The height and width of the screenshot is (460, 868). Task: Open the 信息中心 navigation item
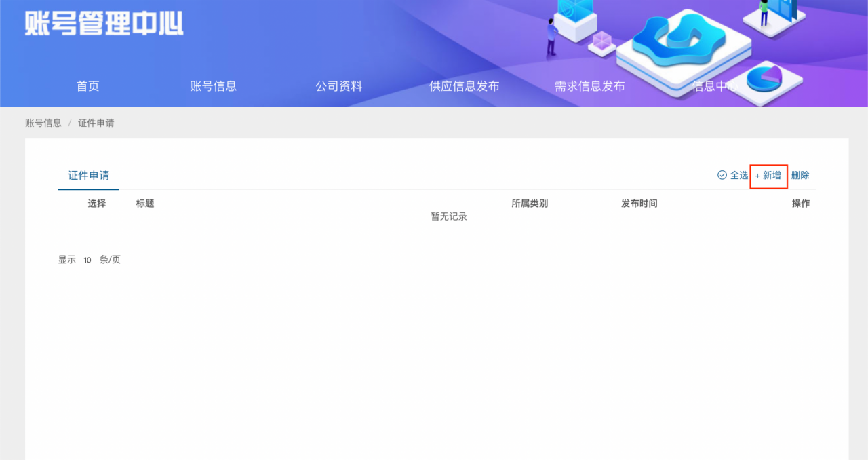coord(712,86)
